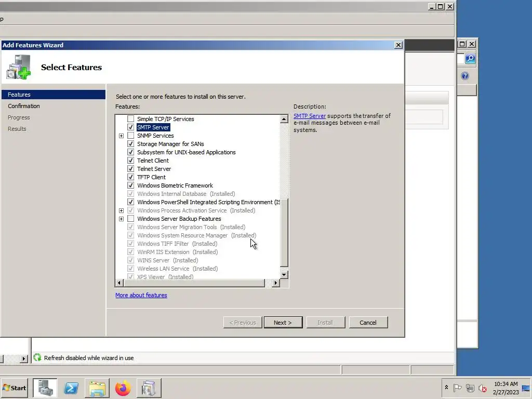Expand Windows Server Backup Features node
The image size is (532, 399).
pyautogui.click(x=121, y=219)
